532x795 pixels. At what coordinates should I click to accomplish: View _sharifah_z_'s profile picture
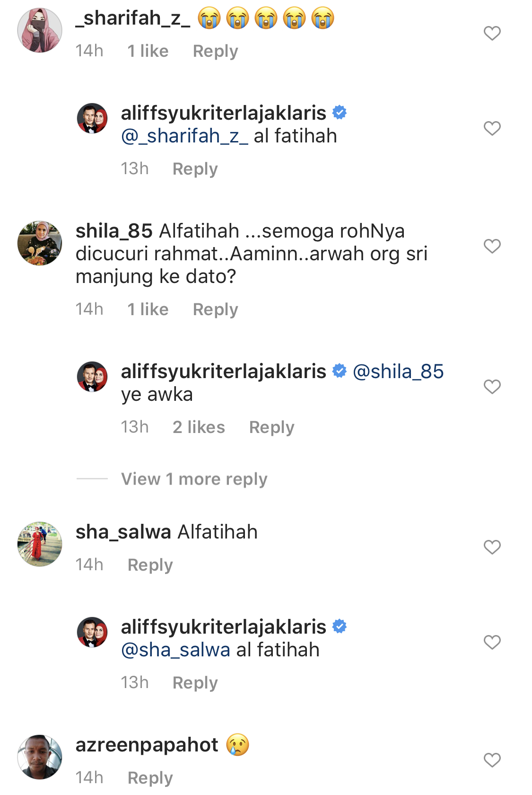[x=40, y=30]
